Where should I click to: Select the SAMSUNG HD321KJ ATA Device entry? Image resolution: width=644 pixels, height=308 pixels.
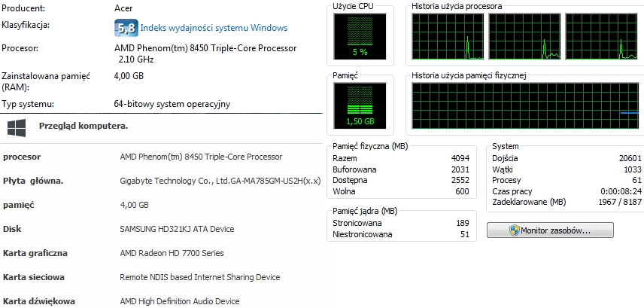[x=178, y=229]
